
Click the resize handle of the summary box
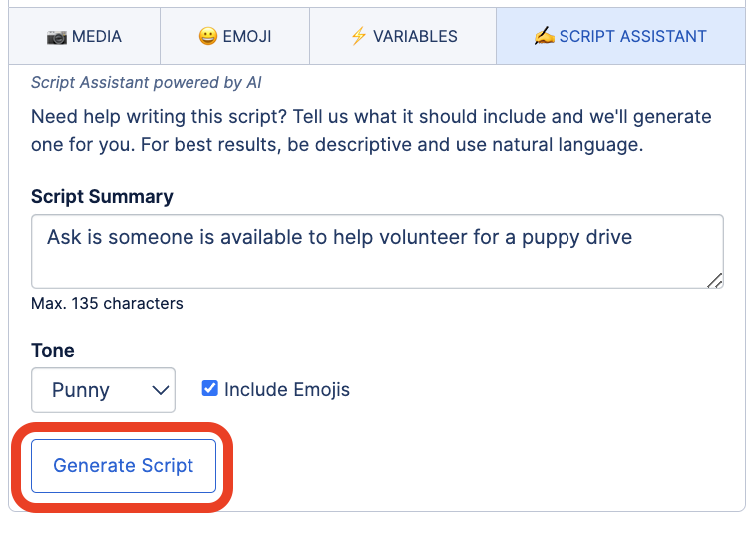tap(714, 281)
